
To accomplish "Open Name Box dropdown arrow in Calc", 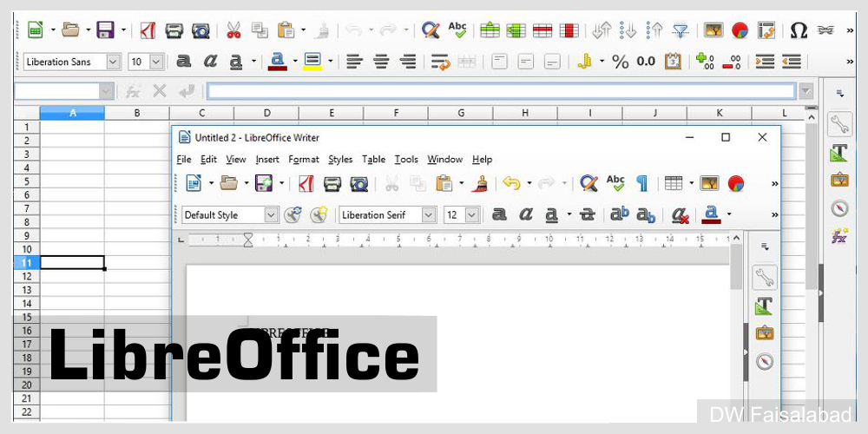I will pos(107,91).
